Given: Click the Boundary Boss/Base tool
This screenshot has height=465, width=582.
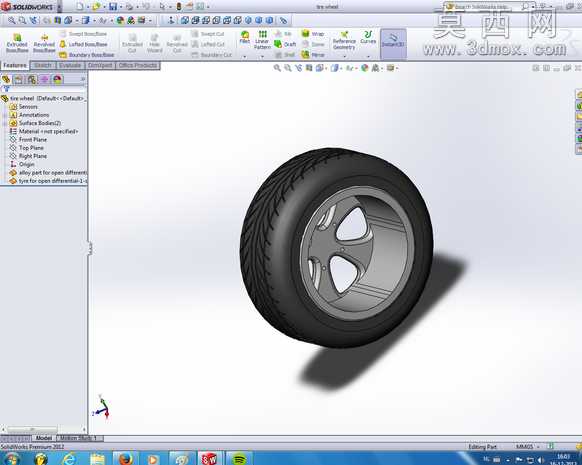Looking at the screenshot, I should pos(86,55).
